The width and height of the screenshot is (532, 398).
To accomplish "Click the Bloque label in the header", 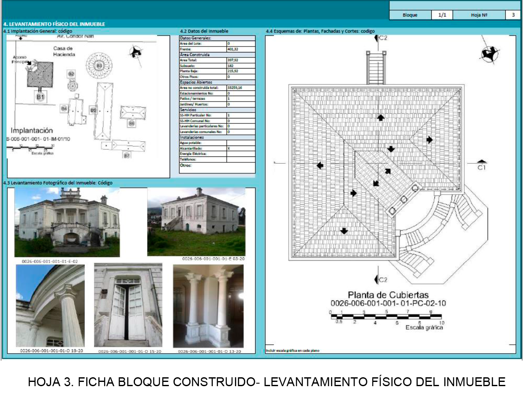I will pos(410,15).
